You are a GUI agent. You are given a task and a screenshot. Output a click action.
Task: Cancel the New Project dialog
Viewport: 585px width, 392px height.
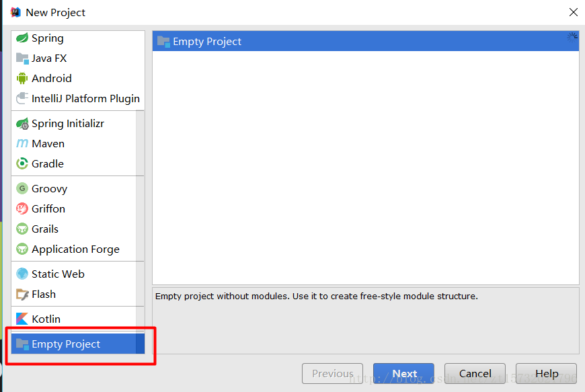click(x=475, y=373)
